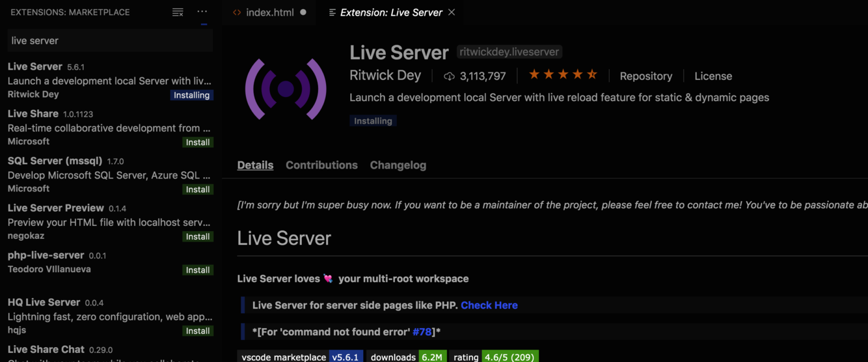Close the Extension: Live Server tab
868x362 pixels.
452,12
